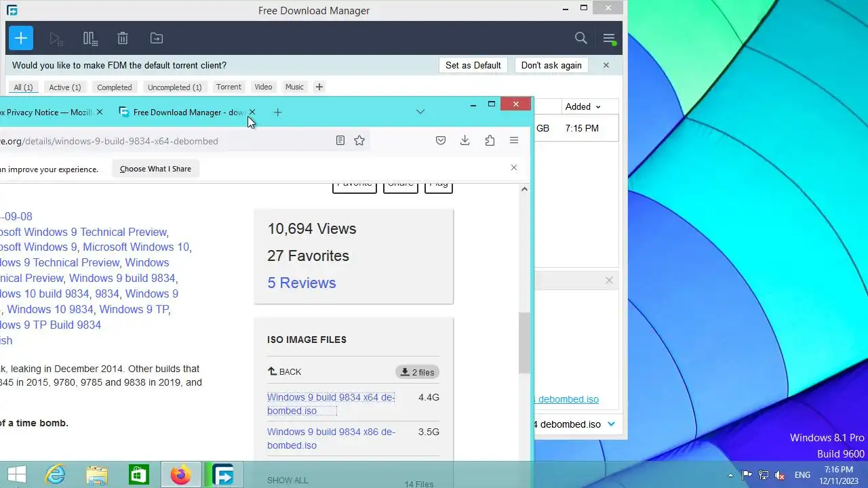Click the Action Center flag tray icon
Image resolution: width=868 pixels, height=488 pixels.
[x=747, y=475]
